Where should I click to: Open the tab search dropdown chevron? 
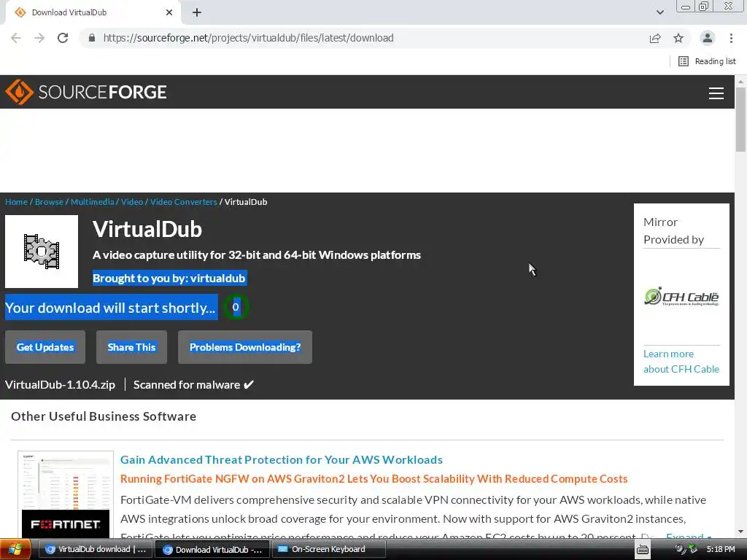659,12
